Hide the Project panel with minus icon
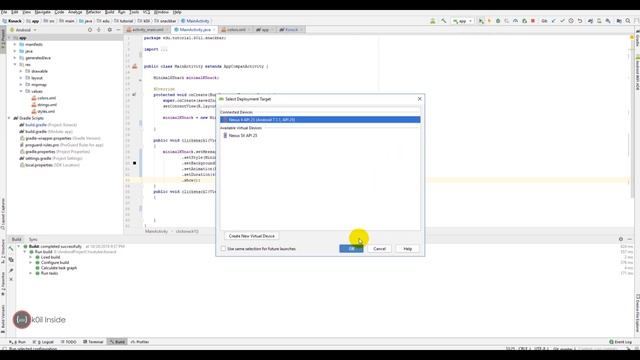The image size is (640, 360). coord(118,30)
